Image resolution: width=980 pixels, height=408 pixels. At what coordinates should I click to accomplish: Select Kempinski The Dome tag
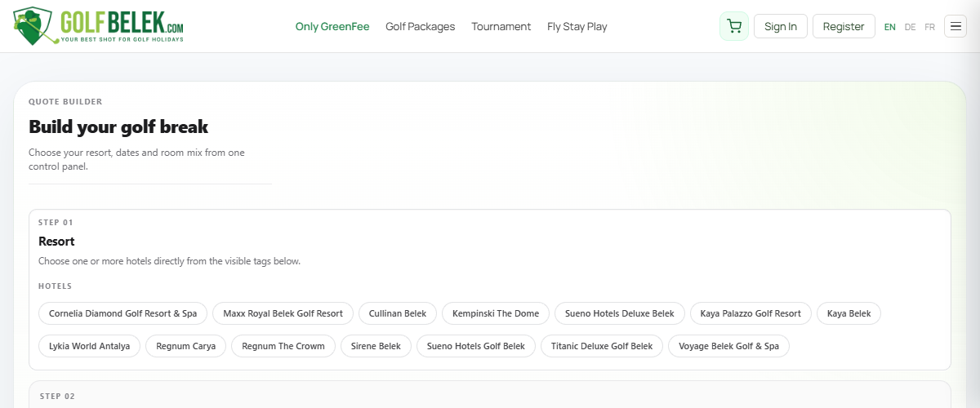pyautogui.click(x=496, y=313)
